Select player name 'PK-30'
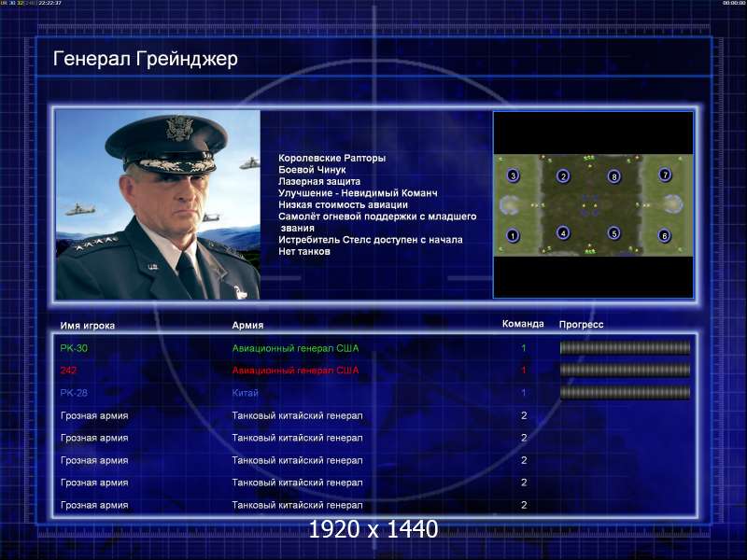The height and width of the screenshot is (560, 747). tap(74, 348)
